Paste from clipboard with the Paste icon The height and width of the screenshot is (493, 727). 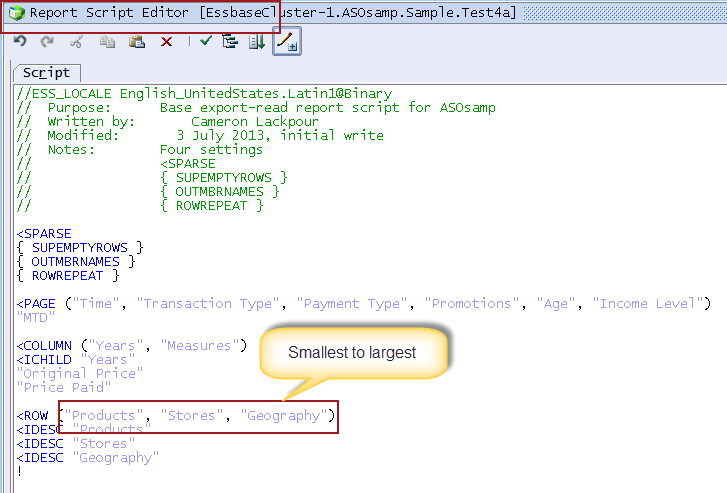click(x=137, y=42)
